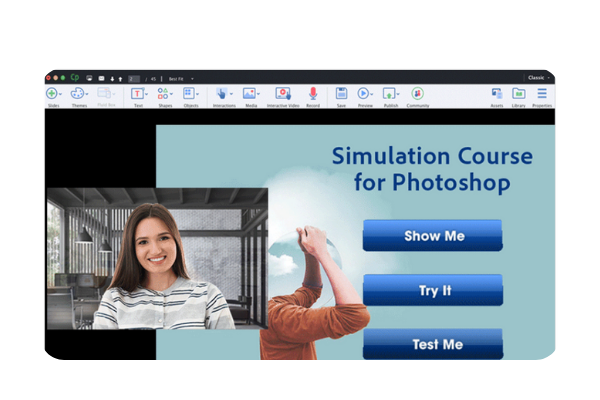Click the Test Me button
This screenshot has width=600, height=400.
click(x=433, y=344)
